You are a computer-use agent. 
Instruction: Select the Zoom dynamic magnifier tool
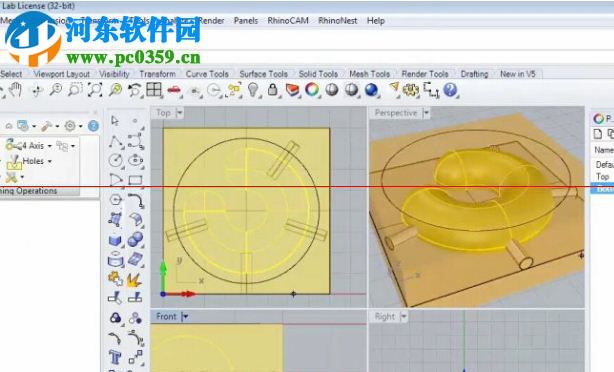tap(56, 90)
